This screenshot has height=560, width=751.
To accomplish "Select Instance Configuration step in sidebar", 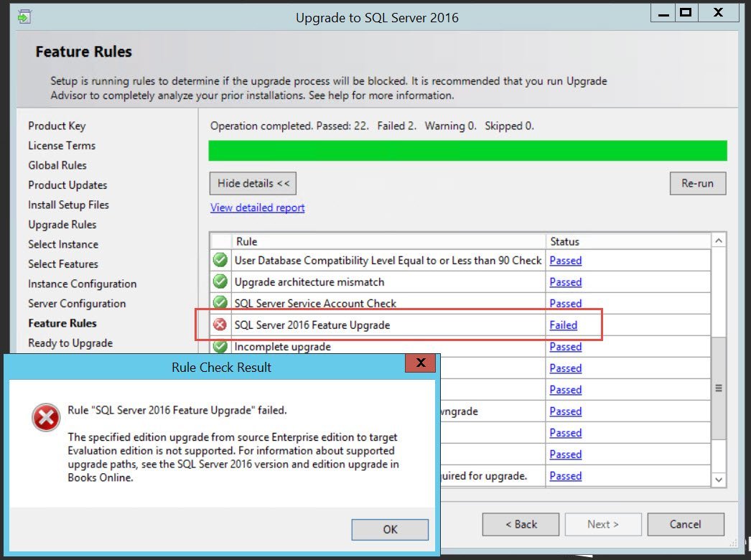I will coord(83,284).
